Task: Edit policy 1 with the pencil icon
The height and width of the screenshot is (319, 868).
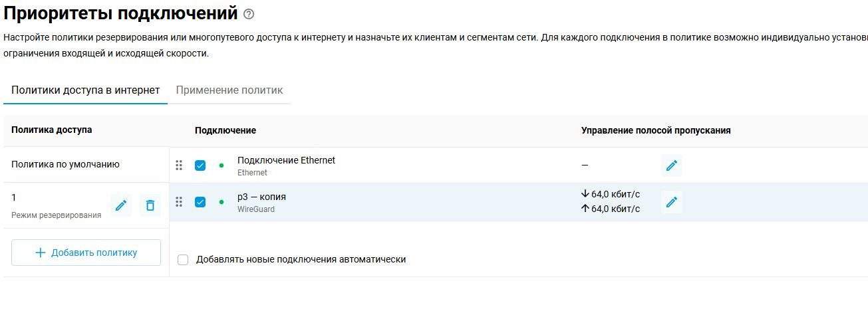Action: click(x=121, y=205)
